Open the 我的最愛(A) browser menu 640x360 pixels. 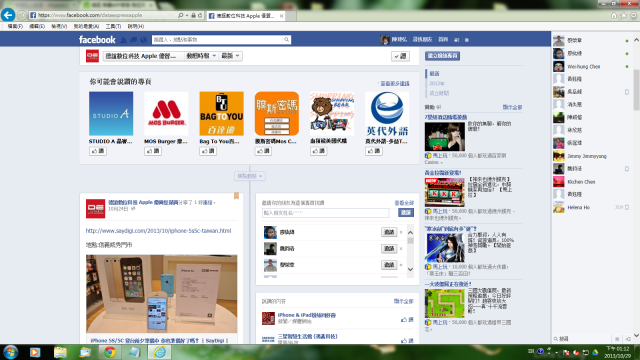coord(86,26)
